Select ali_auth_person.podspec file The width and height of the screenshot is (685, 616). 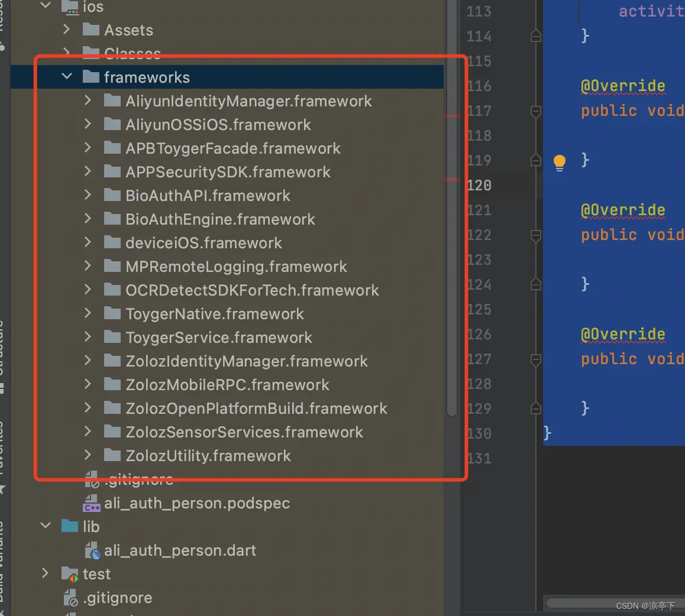[x=196, y=503]
